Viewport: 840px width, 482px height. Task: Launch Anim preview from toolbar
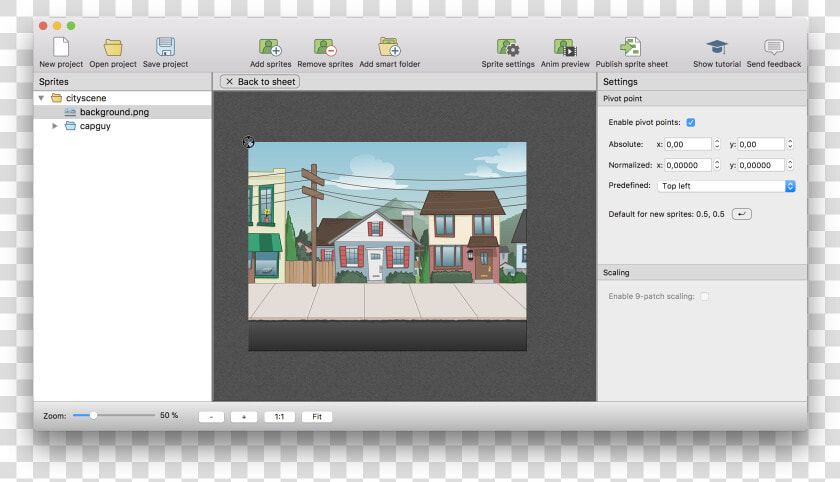point(565,47)
